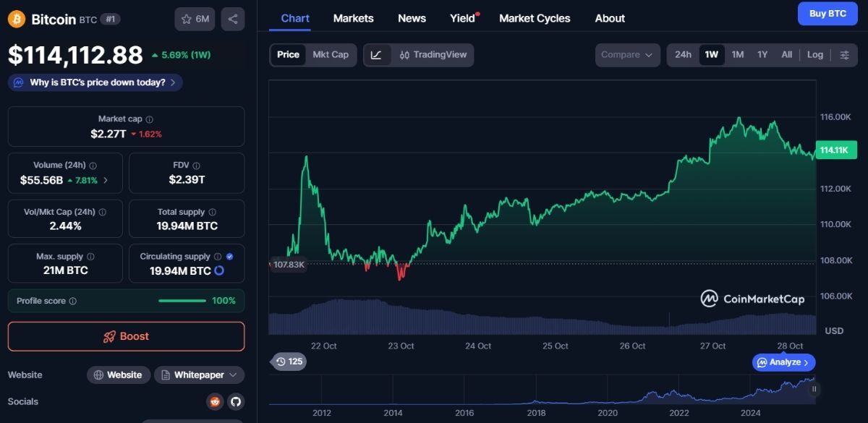The image size is (868, 423).
Task: Click the mini historical price timeline
Action: point(543,389)
